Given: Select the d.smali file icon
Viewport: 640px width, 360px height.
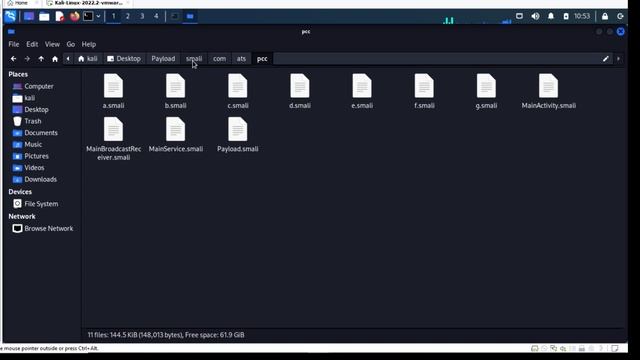Looking at the screenshot, I should [x=300, y=86].
